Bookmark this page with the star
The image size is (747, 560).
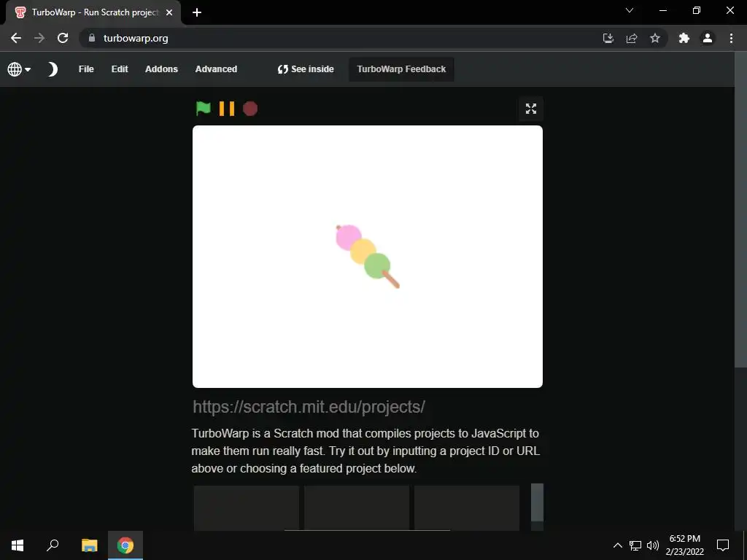click(655, 38)
